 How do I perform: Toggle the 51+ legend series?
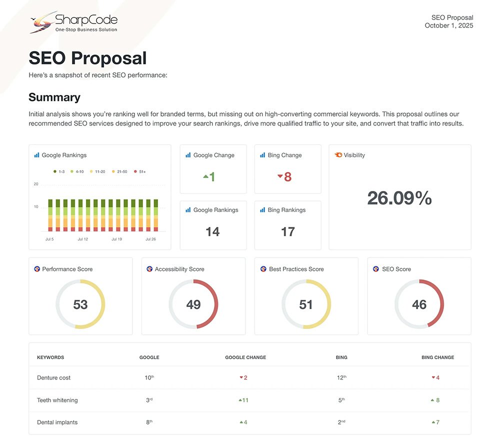pos(139,171)
